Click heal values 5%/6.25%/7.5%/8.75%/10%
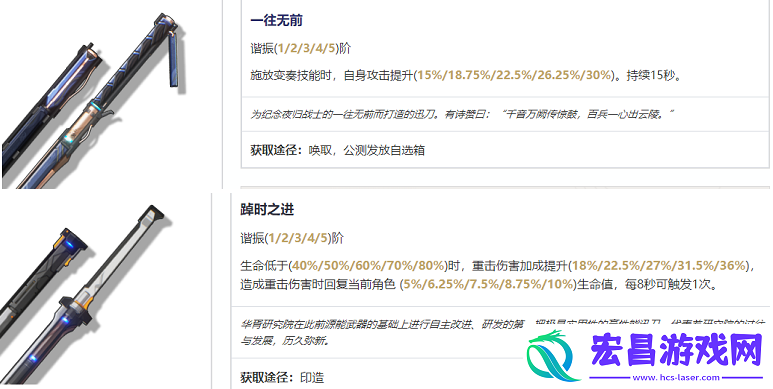Image resolution: width=773 pixels, height=389 pixels. coord(489,284)
